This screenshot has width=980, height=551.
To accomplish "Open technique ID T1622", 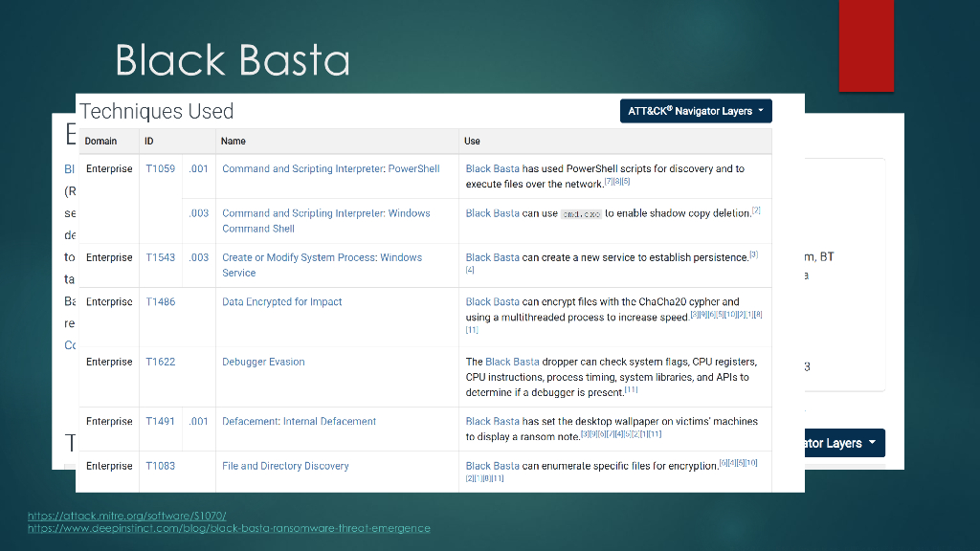I will pos(160,362).
